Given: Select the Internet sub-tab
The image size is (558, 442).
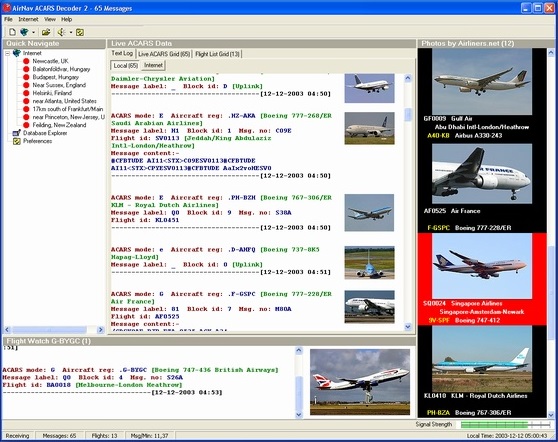Looking at the screenshot, I should coord(153,65).
